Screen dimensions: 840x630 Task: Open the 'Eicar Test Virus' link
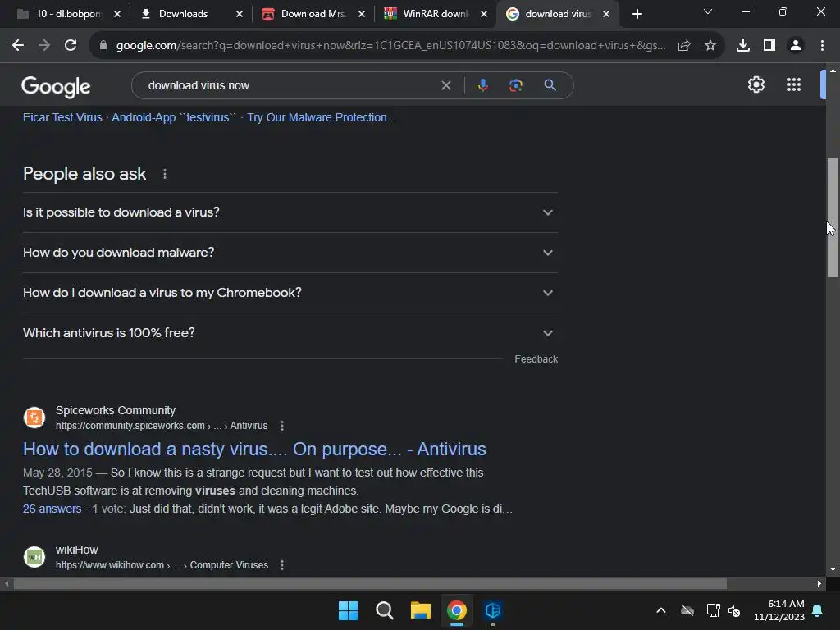coord(62,117)
